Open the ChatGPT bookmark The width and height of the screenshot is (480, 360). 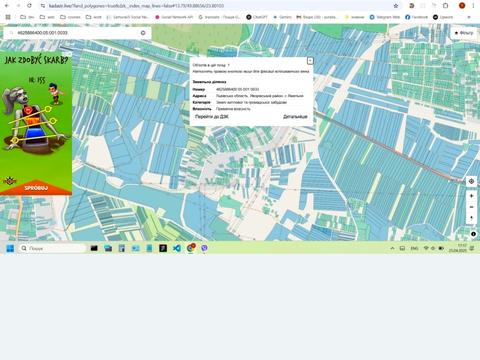tap(257, 17)
